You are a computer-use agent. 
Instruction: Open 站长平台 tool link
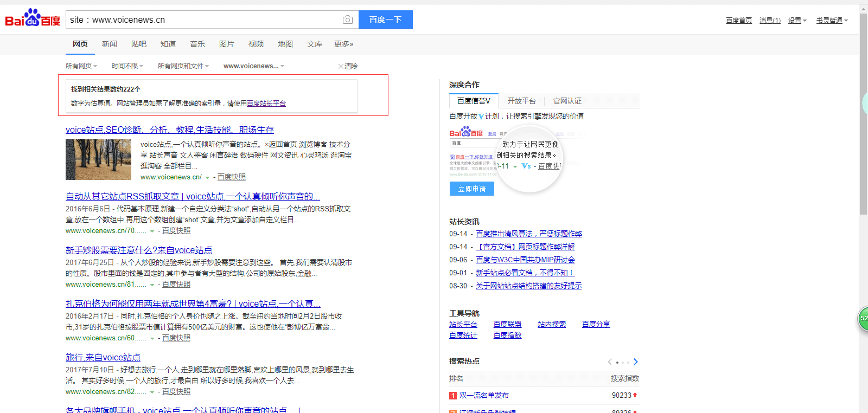pos(463,325)
